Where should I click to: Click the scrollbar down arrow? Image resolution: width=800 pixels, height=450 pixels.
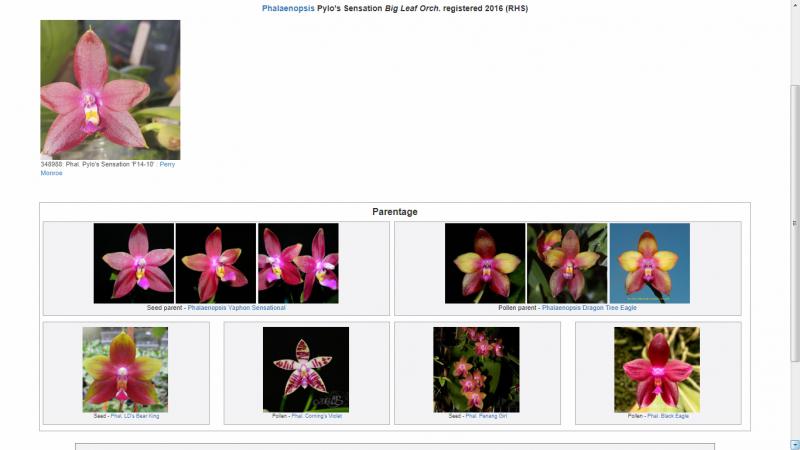(793, 443)
